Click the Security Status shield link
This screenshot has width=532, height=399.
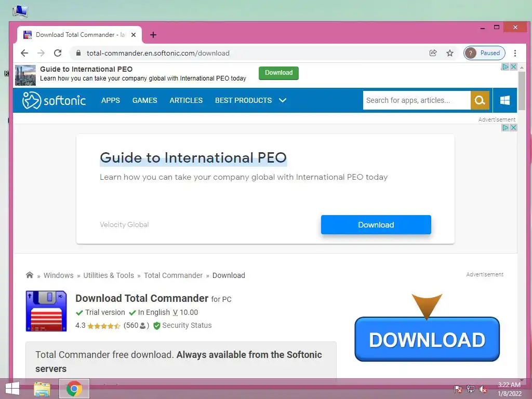(x=182, y=325)
